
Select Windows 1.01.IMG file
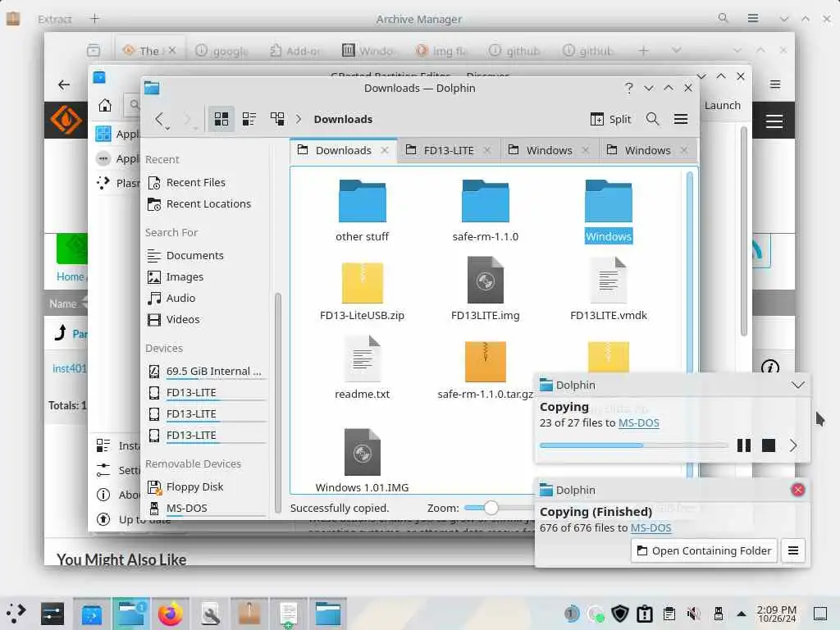click(362, 461)
